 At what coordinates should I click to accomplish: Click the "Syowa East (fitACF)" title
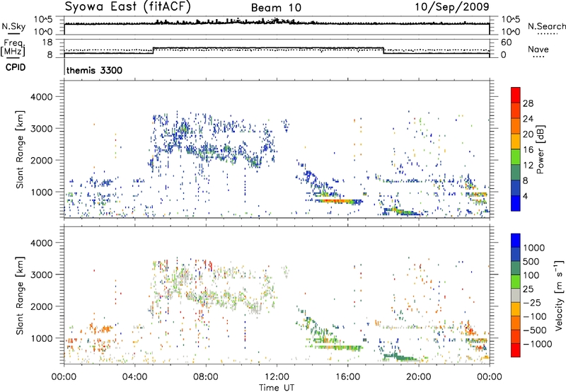pyautogui.click(x=127, y=6)
